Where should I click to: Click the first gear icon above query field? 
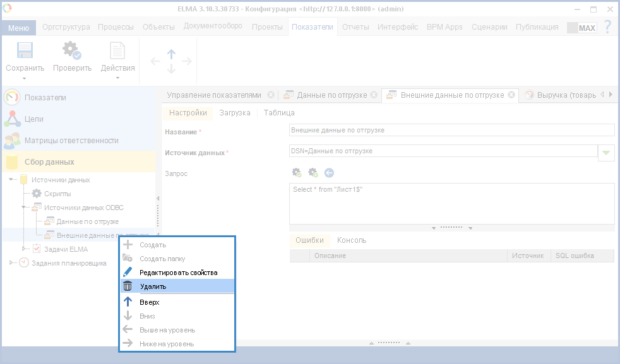(297, 172)
